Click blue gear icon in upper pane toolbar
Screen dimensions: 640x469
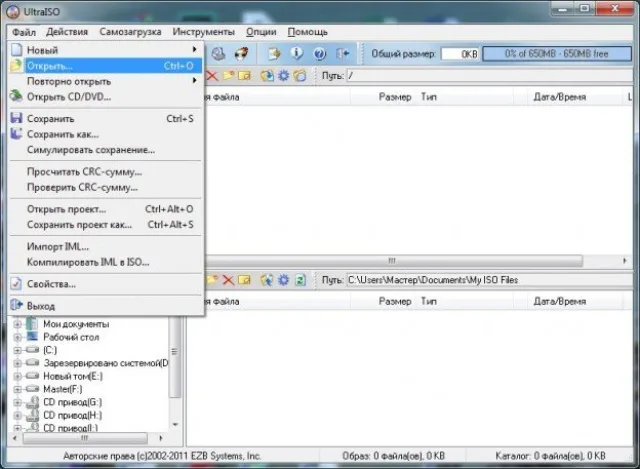283,76
